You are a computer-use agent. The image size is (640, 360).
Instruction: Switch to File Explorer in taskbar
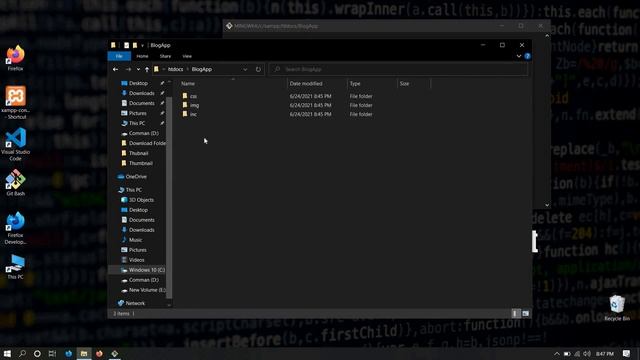tap(84, 353)
